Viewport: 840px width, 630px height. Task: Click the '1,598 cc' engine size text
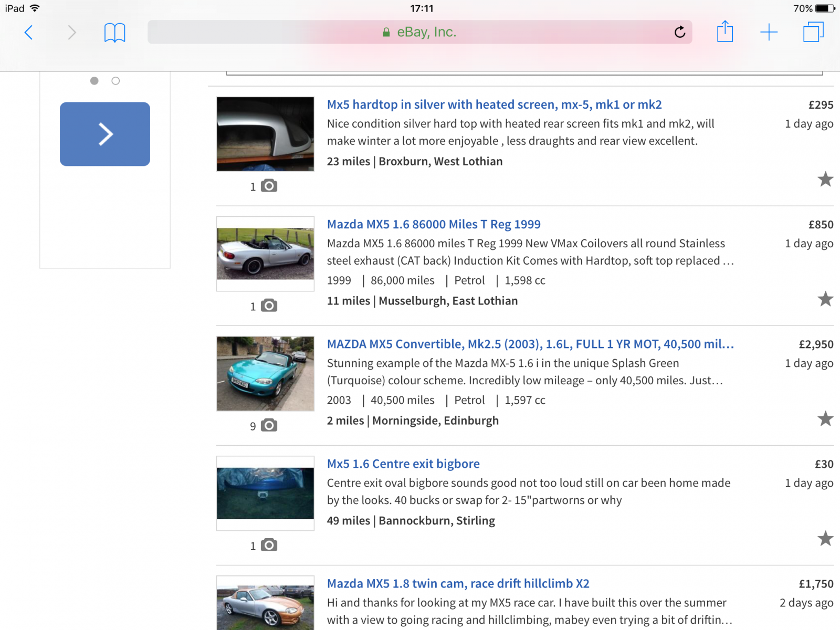click(525, 280)
